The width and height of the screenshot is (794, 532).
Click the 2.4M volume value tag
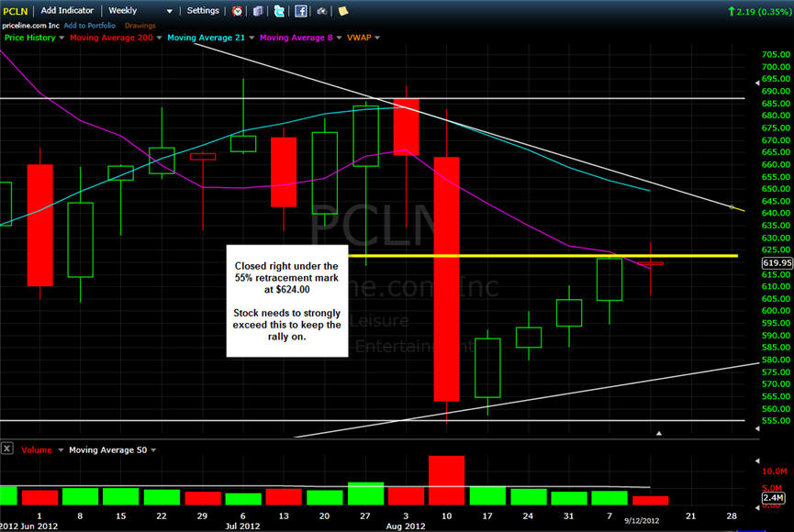pos(773,497)
